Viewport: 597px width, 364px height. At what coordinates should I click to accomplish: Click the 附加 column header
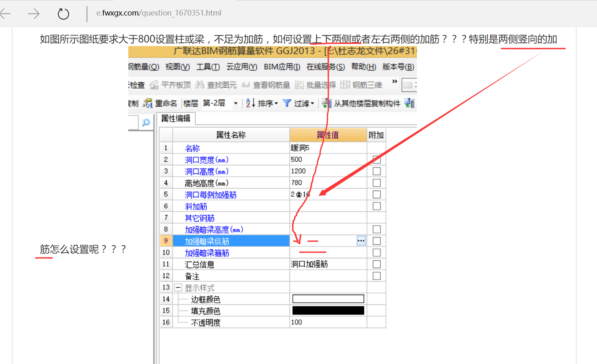pos(376,135)
